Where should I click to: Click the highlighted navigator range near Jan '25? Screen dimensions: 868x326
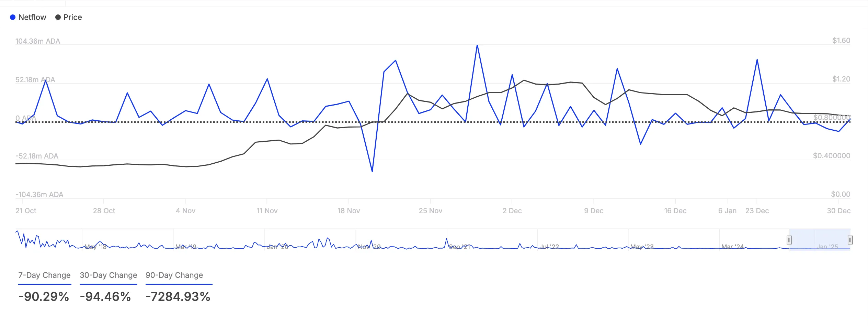pyautogui.click(x=820, y=240)
